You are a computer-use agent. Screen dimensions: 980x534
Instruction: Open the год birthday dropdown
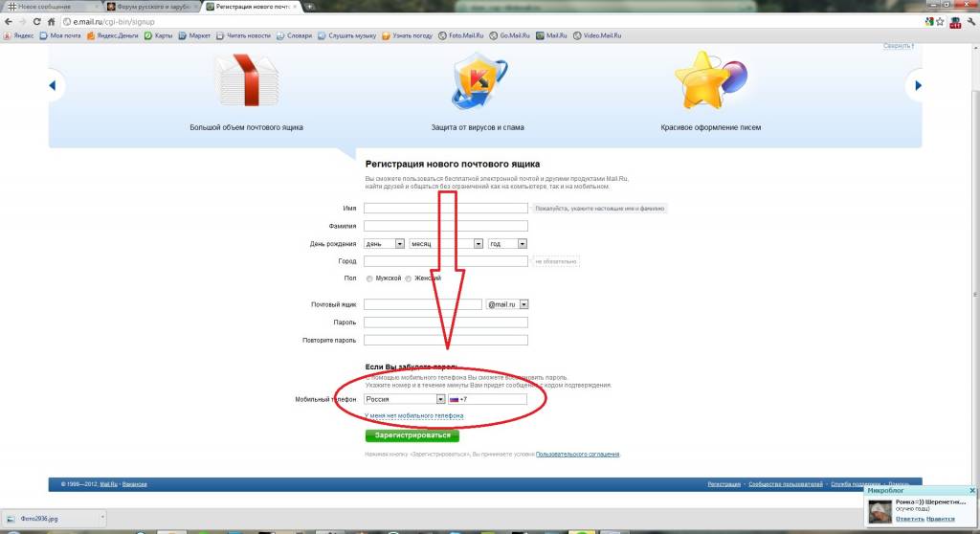507,244
